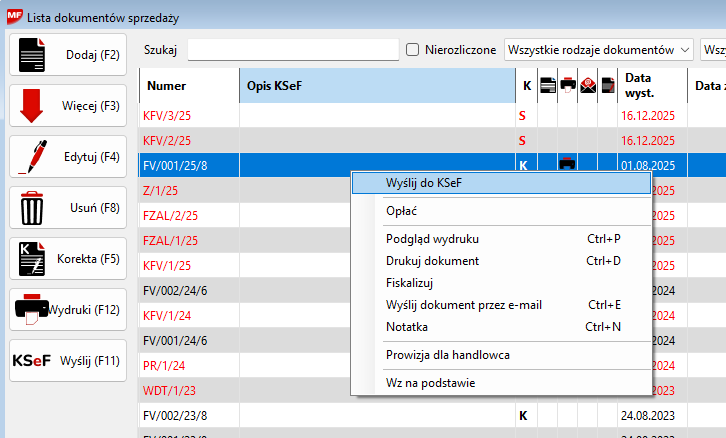Choose Opłać from the context menu

[401, 211]
